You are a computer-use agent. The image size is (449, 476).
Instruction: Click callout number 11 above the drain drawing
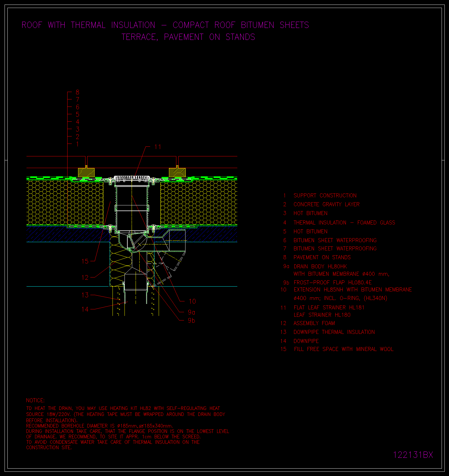158,147
